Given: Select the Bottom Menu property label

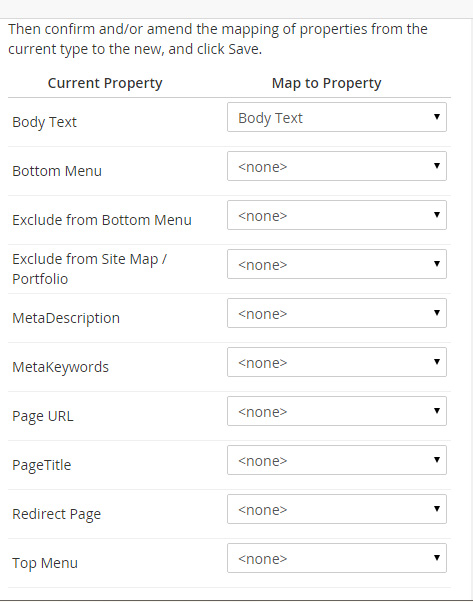Looking at the screenshot, I should 57,171.
